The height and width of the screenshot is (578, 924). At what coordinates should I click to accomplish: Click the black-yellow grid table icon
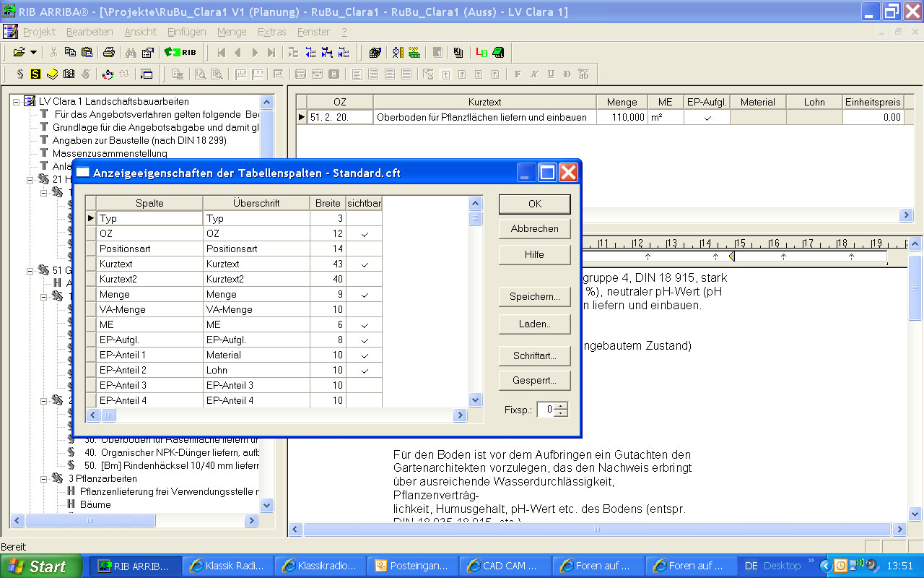tap(375, 52)
